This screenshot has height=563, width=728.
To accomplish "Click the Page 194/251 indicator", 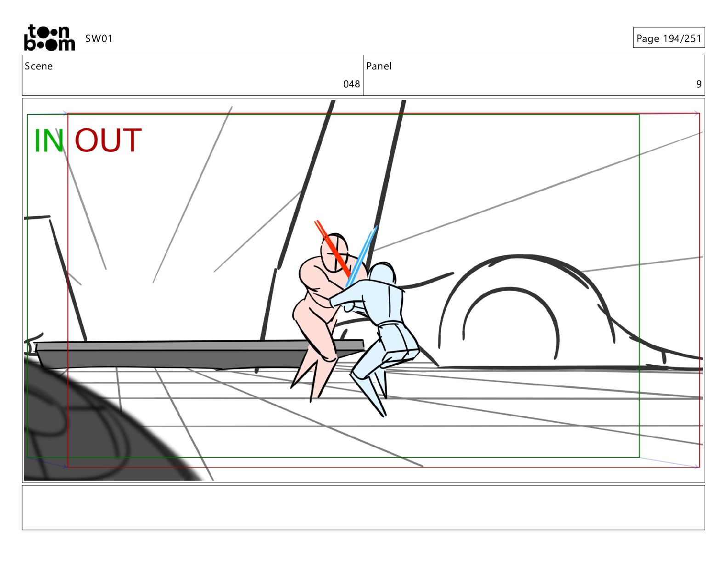I will coord(669,38).
